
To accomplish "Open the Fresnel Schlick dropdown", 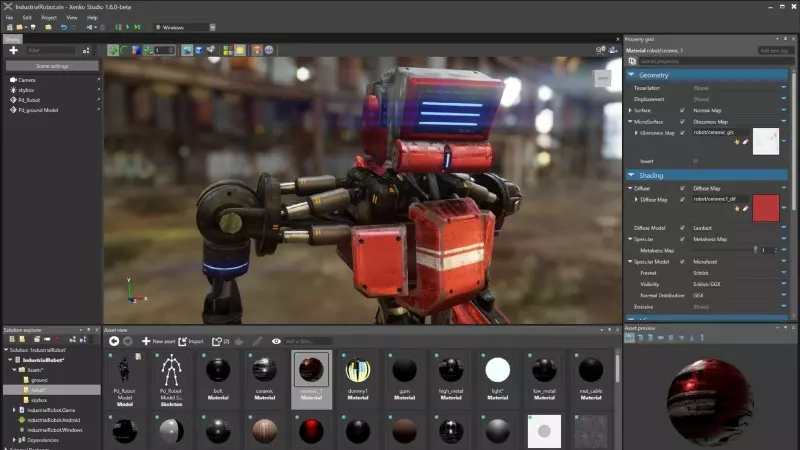I will 784,273.
